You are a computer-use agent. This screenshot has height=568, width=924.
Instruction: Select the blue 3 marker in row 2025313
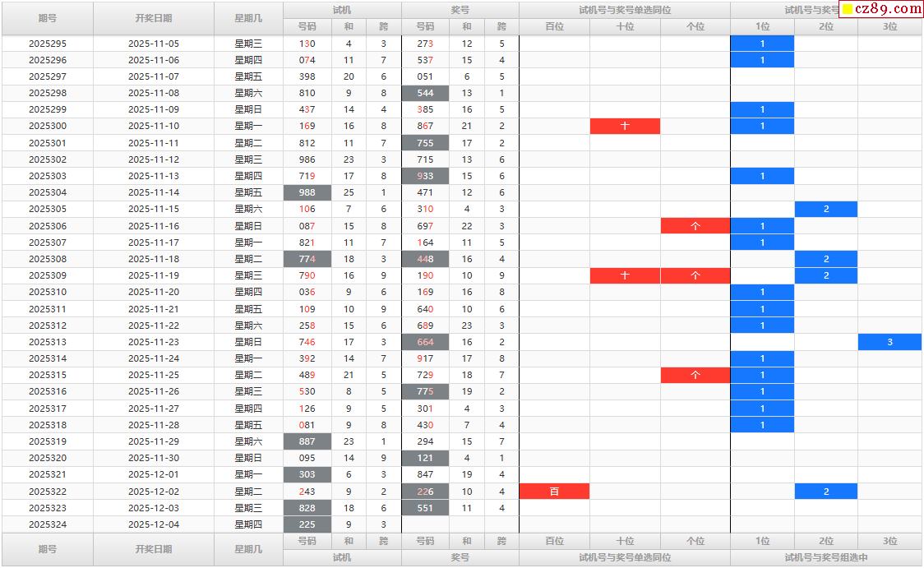coord(889,342)
